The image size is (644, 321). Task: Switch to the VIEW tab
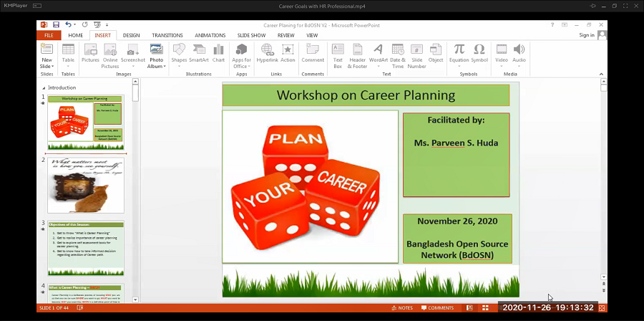click(x=312, y=35)
